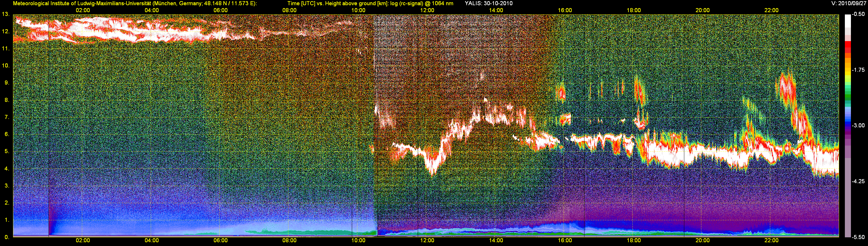Click the '0.' height axis label
Image resolution: width=868 pixels, height=246 pixels.
click(x=7, y=237)
